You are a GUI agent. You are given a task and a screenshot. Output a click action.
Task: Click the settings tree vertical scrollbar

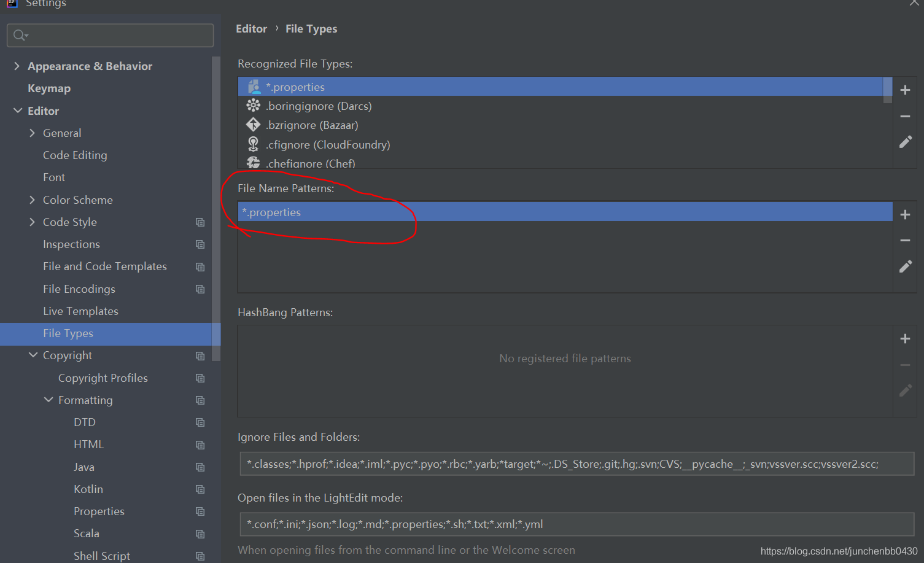215,209
